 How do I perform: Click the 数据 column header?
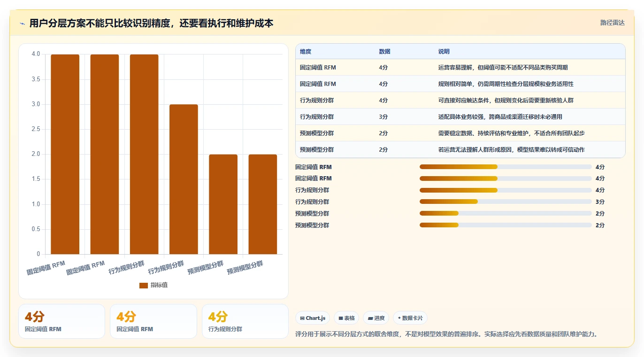tap(384, 52)
